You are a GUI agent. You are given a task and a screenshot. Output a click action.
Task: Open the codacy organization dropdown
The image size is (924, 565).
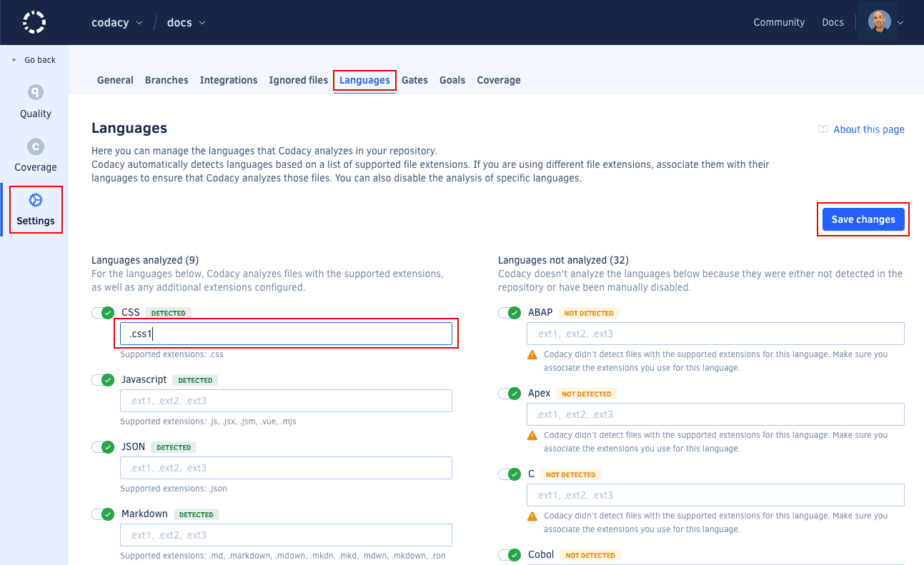click(x=116, y=22)
